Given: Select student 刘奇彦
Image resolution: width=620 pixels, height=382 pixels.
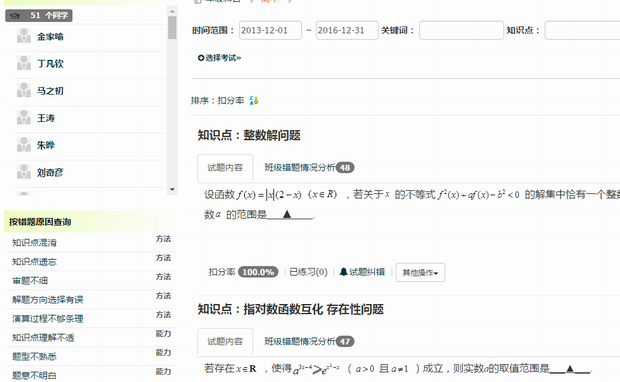Looking at the screenshot, I should coord(50,173).
